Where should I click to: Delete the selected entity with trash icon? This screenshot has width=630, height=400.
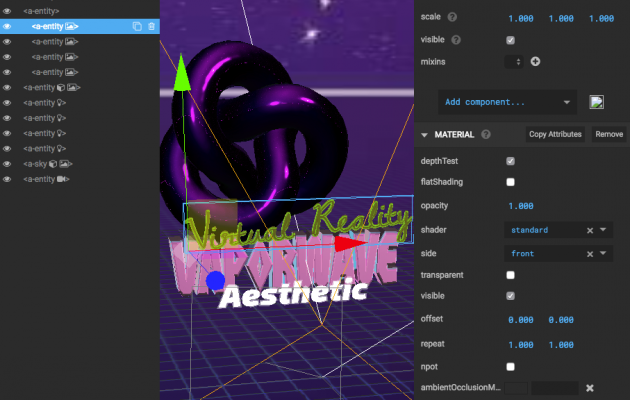[151, 26]
